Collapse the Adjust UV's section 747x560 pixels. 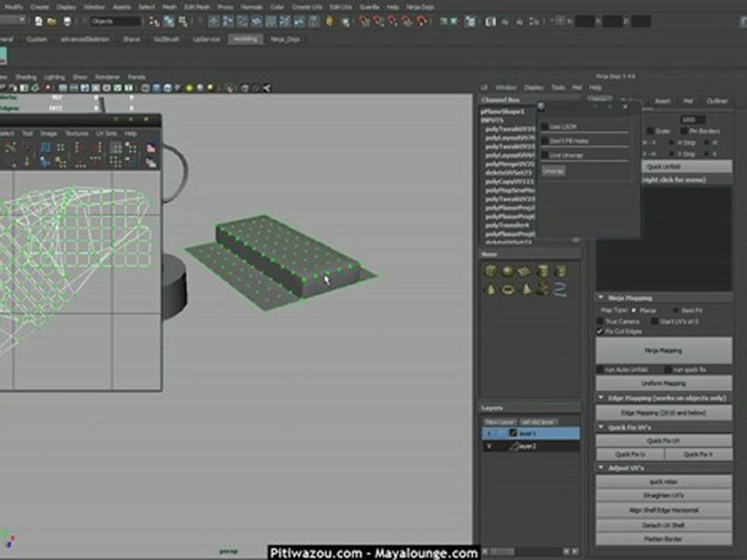601,468
